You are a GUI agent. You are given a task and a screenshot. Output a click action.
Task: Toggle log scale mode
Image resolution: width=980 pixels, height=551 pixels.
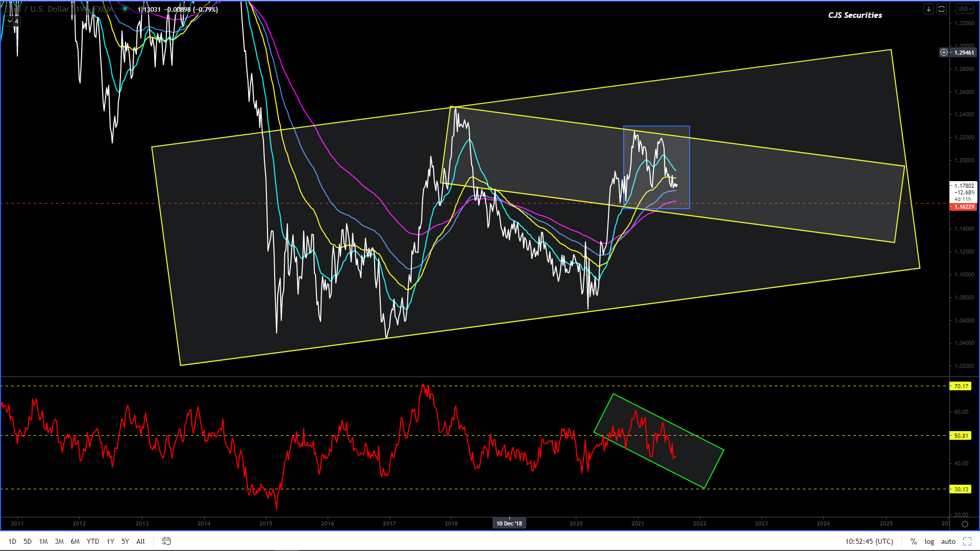(x=929, y=541)
